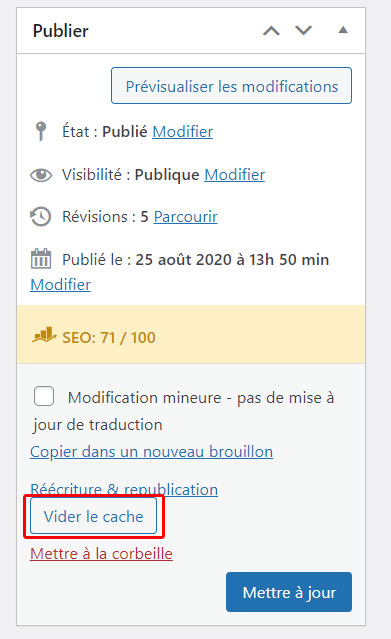Click the SEO score chart icon
The width and height of the screenshot is (391, 639).
coord(44,335)
